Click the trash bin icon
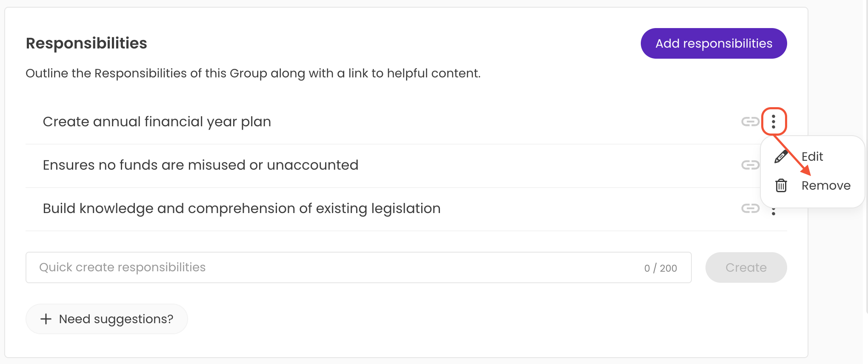Screen dimensions: 868x364 (x=781, y=185)
